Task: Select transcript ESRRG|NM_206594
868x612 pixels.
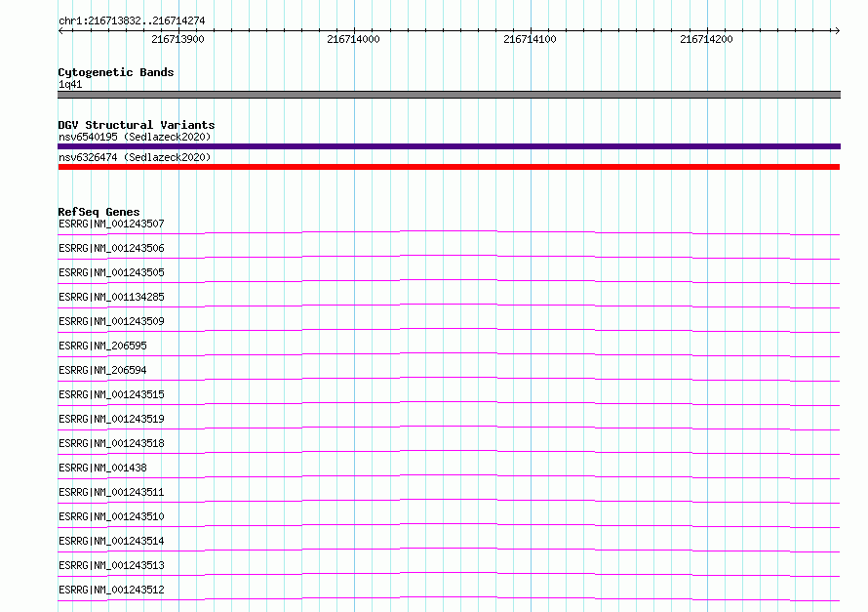Action: tap(102, 370)
